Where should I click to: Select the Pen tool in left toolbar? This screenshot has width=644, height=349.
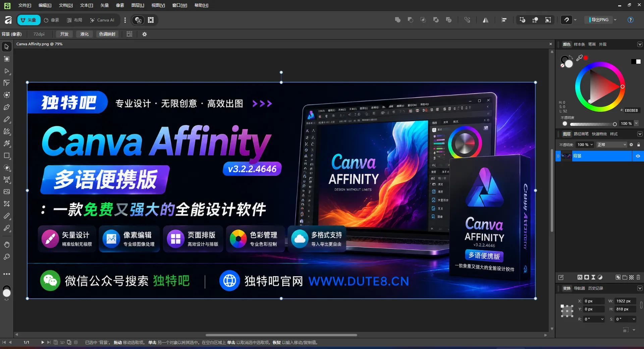point(6,107)
